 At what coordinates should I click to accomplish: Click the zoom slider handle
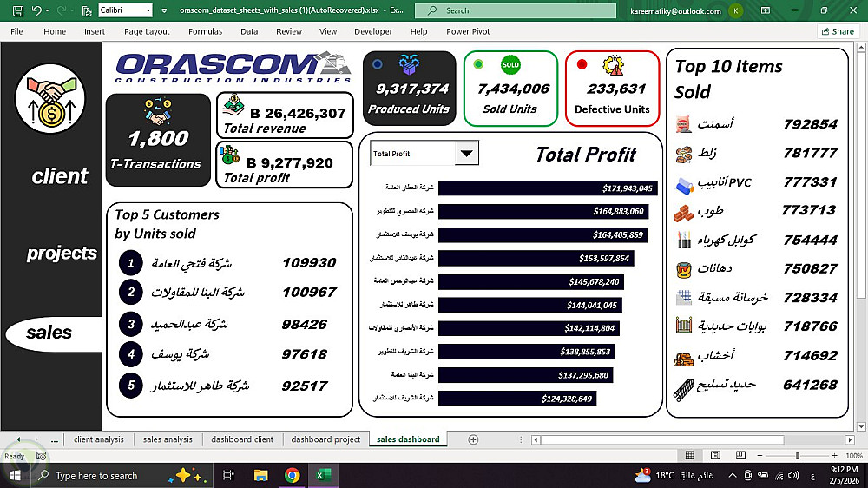coord(798,456)
